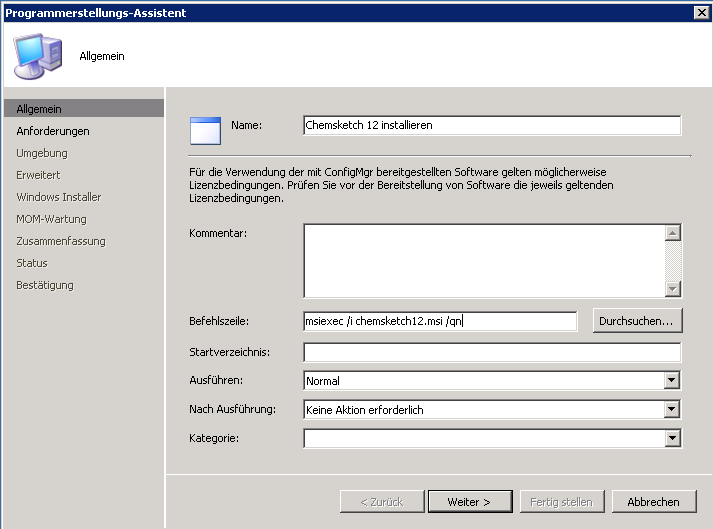Open the Ausführen dropdown list

[672, 381]
